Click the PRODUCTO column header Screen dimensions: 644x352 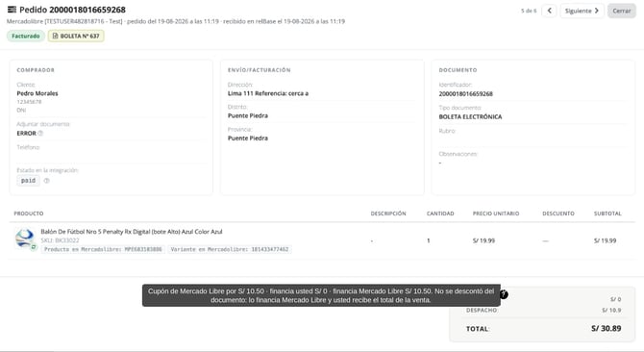point(29,214)
